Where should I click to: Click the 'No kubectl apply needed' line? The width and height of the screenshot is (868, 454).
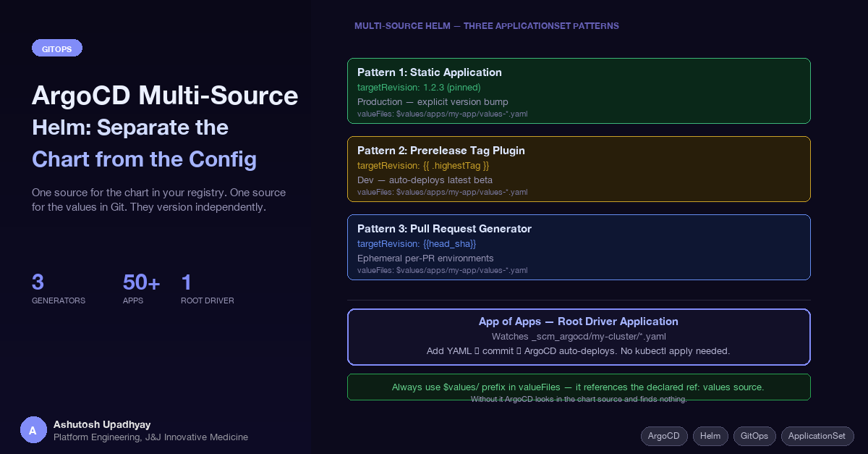[579, 350]
